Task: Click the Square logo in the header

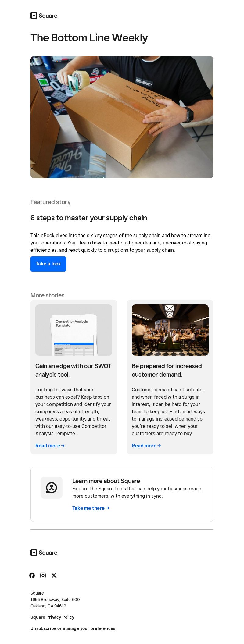Action: (44, 16)
